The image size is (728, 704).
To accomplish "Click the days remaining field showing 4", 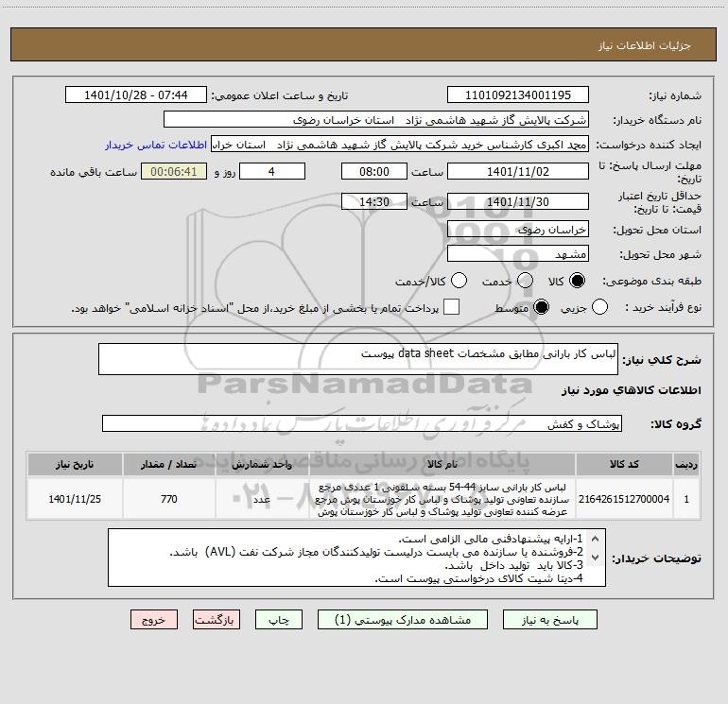I will 272,171.
